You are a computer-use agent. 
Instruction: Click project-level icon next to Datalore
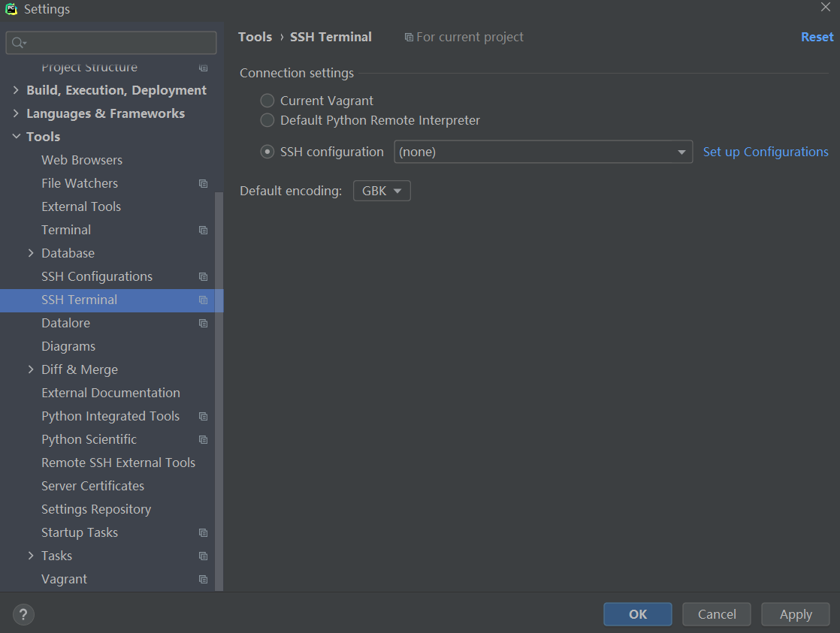click(x=203, y=324)
